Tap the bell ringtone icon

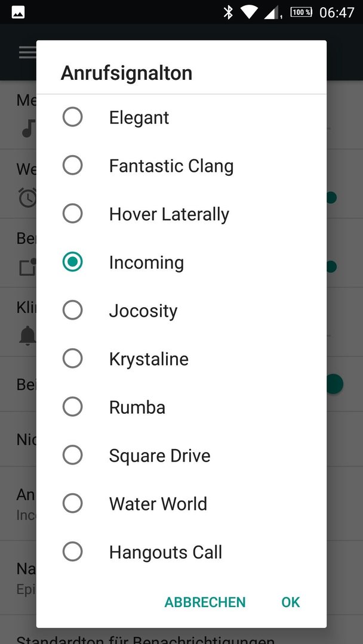point(27,336)
